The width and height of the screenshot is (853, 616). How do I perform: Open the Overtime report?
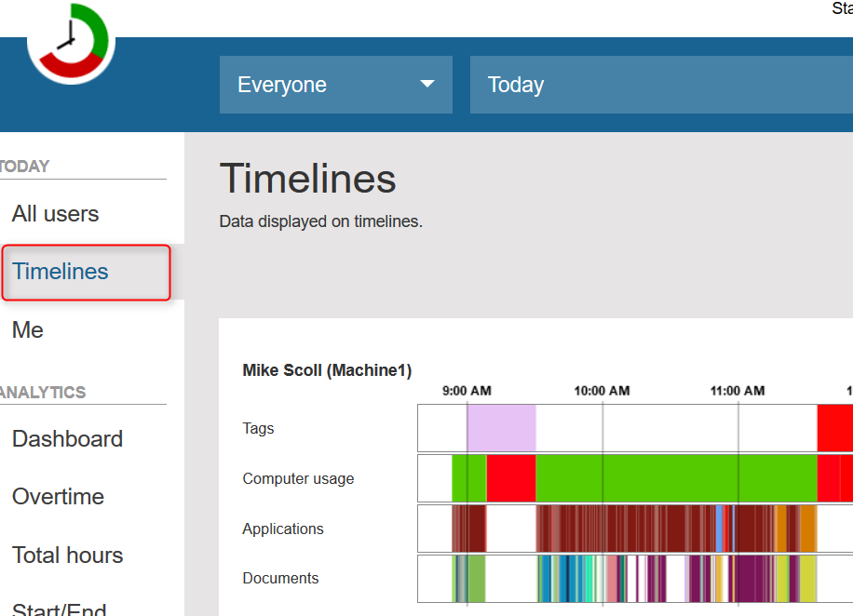click(x=58, y=497)
